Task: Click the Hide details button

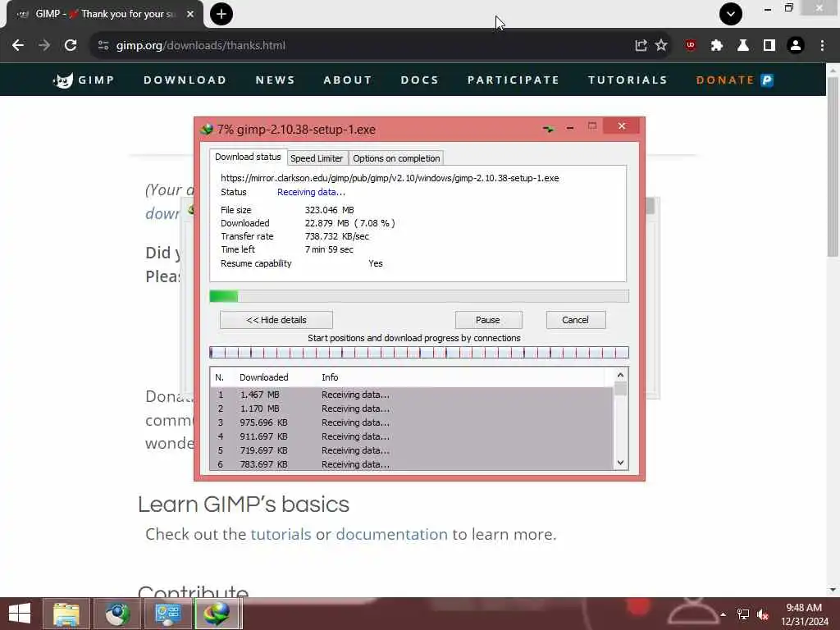Action: click(x=276, y=320)
